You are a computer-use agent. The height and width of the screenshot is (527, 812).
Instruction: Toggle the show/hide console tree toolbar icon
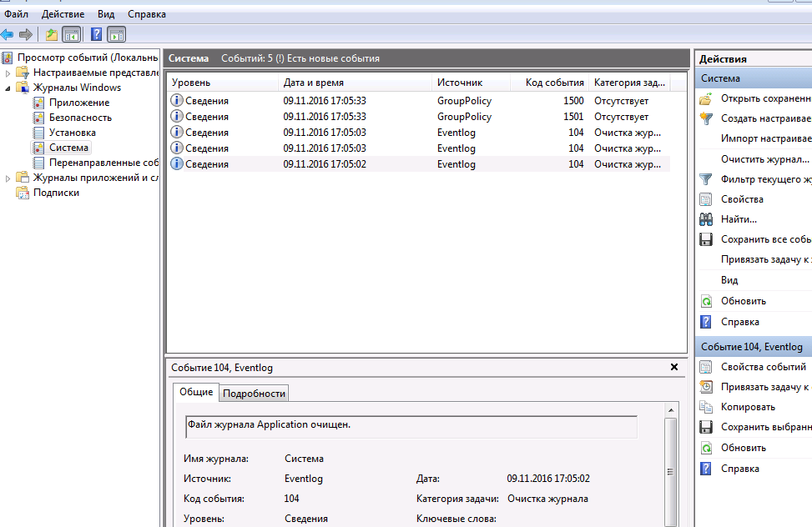coord(72,35)
